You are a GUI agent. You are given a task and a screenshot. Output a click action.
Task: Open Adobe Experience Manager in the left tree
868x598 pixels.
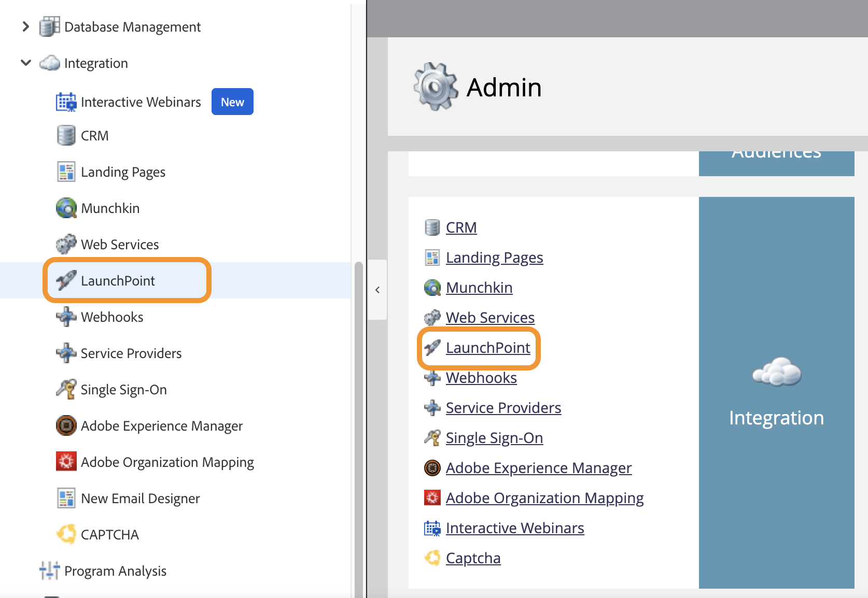point(161,426)
